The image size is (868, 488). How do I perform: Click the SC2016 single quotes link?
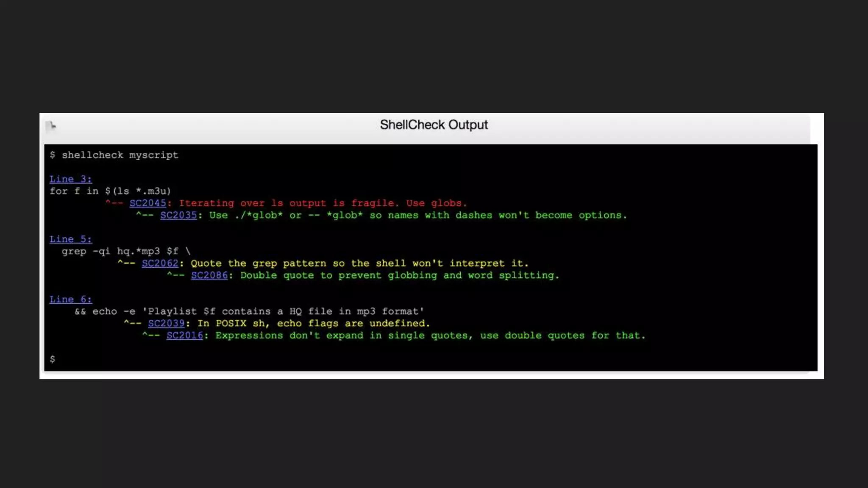tap(184, 335)
